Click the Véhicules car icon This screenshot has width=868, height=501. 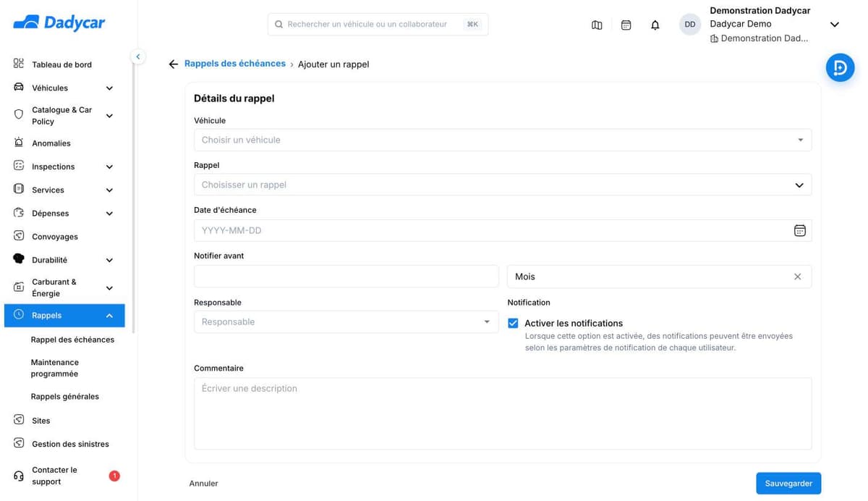tap(19, 88)
